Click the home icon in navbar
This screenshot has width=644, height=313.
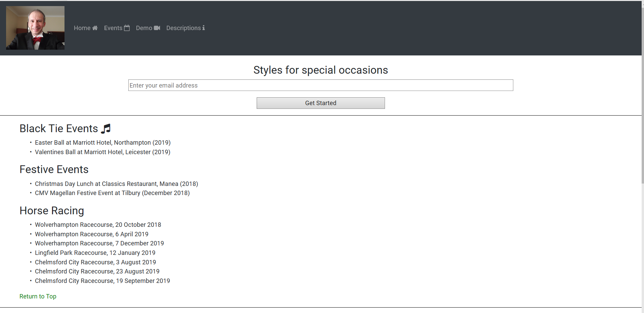click(95, 28)
